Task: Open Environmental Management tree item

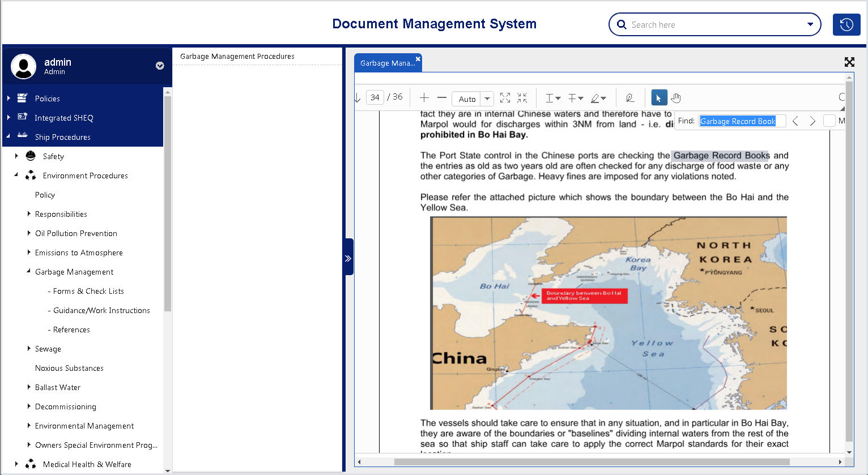Action: click(x=84, y=426)
